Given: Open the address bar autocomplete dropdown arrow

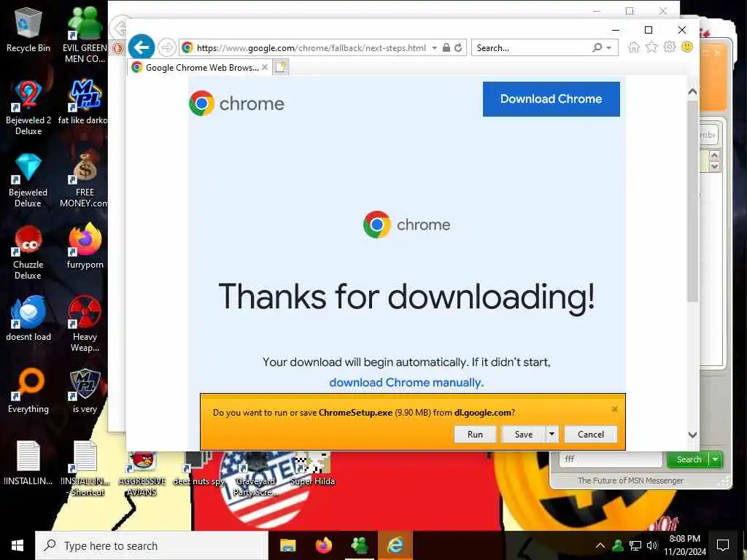Looking at the screenshot, I should click(435, 47).
